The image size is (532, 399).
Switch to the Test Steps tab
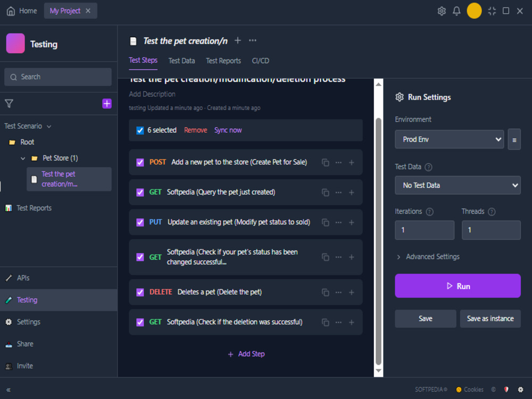tap(143, 61)
